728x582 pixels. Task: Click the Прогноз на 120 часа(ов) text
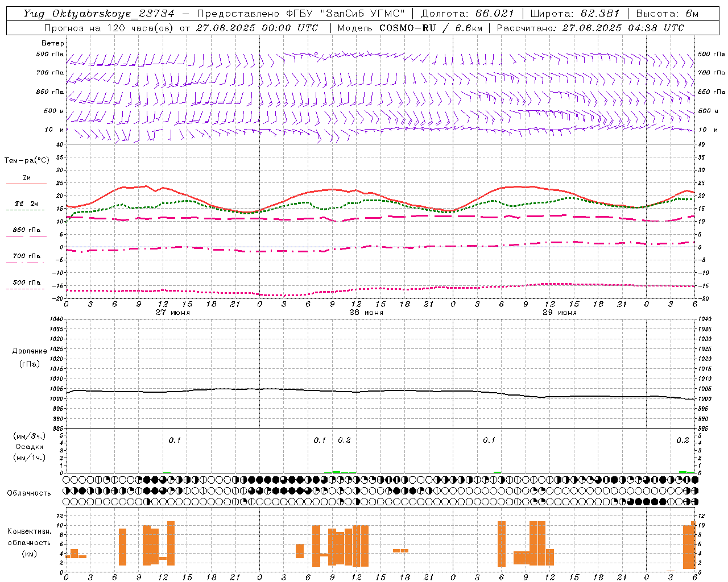[x=110, y=28]
